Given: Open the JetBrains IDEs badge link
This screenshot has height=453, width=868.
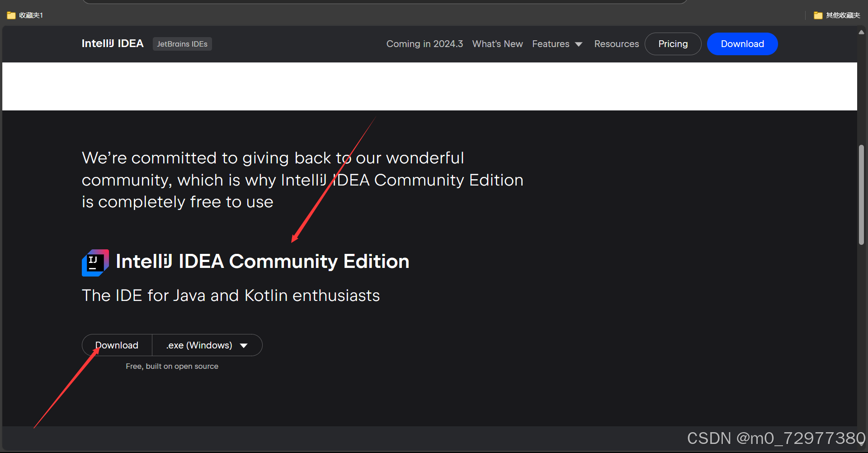Looking at the screenshot, I should [x=182, y=44].
